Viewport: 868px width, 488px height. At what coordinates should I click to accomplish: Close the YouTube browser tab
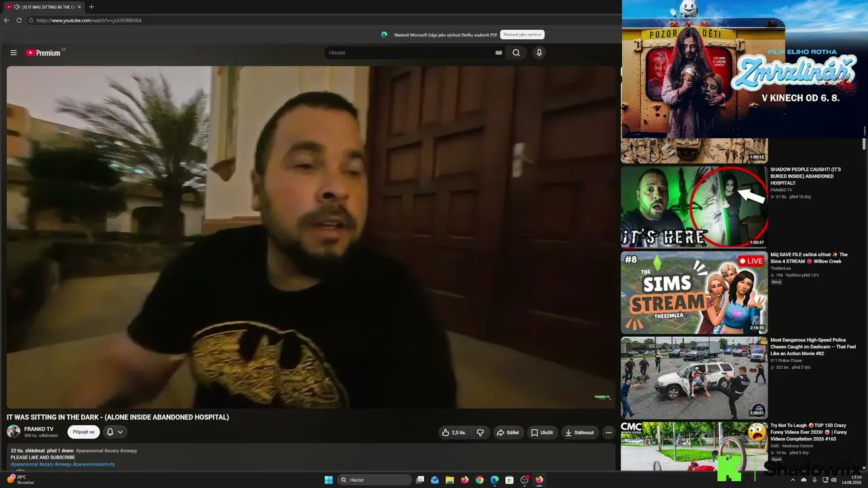(x=79, y=7)
